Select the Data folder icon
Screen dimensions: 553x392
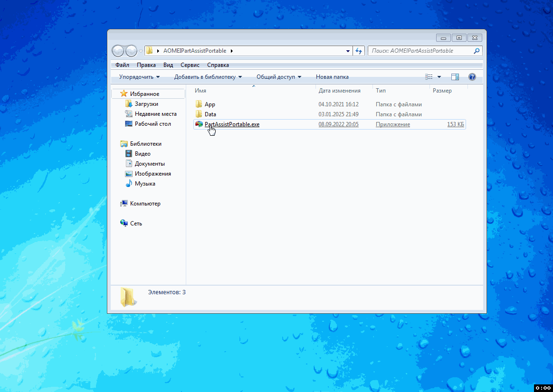click(199, 114)
